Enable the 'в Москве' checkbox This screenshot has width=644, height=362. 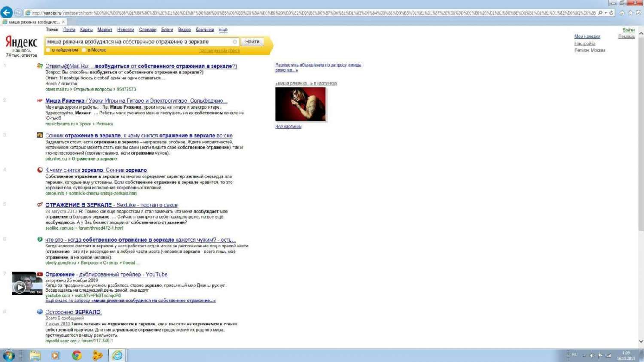tap(84, 50)
